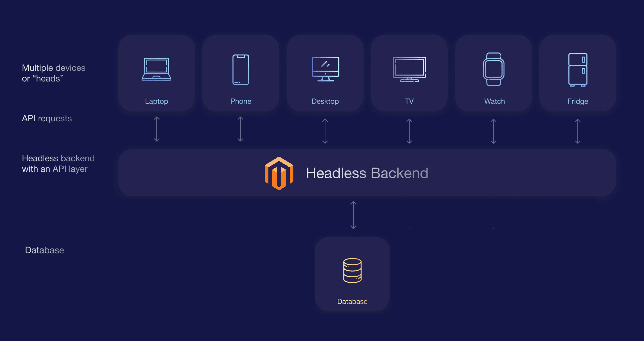Click the yellow database cylinder icon
The width and height of the screenshot is (644, 341).
(352, 271)
